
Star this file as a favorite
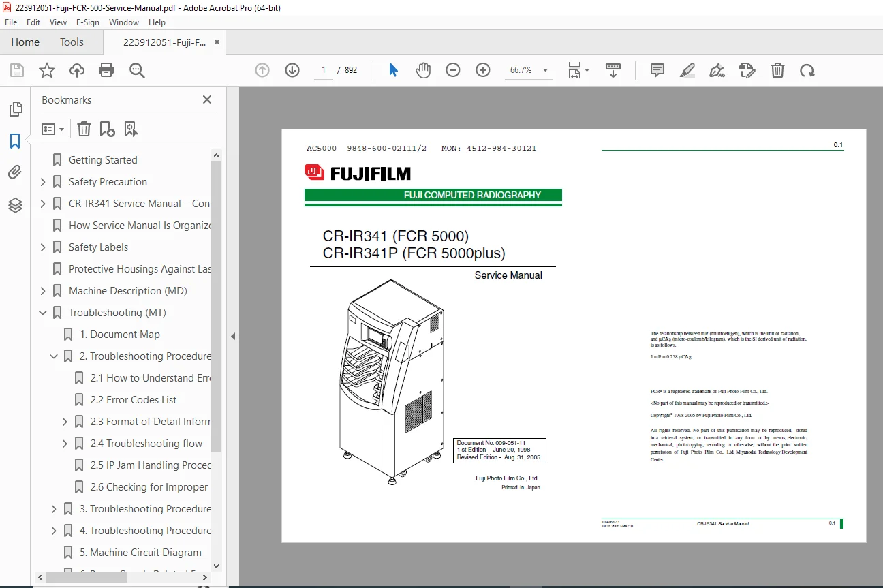click(x=47, y=70)
